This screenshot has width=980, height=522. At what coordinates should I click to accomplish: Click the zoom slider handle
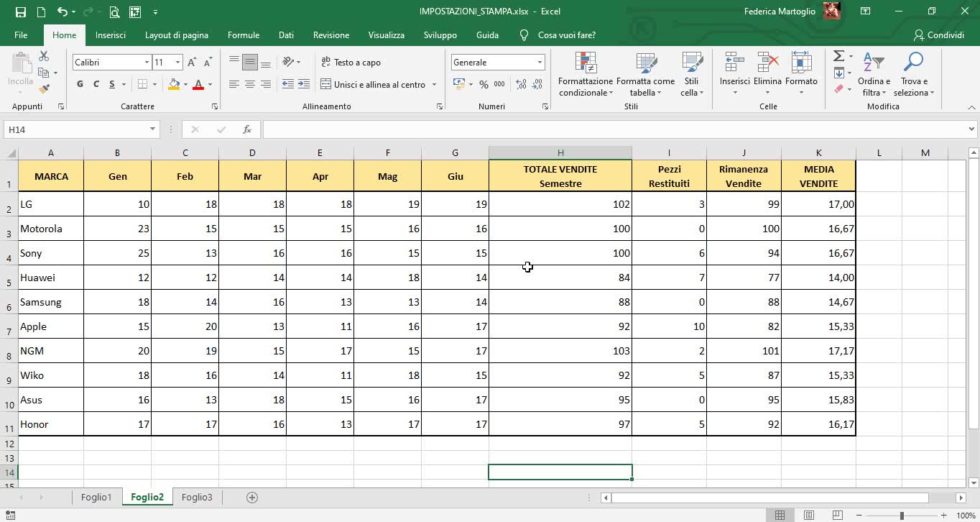pos(902,516)
